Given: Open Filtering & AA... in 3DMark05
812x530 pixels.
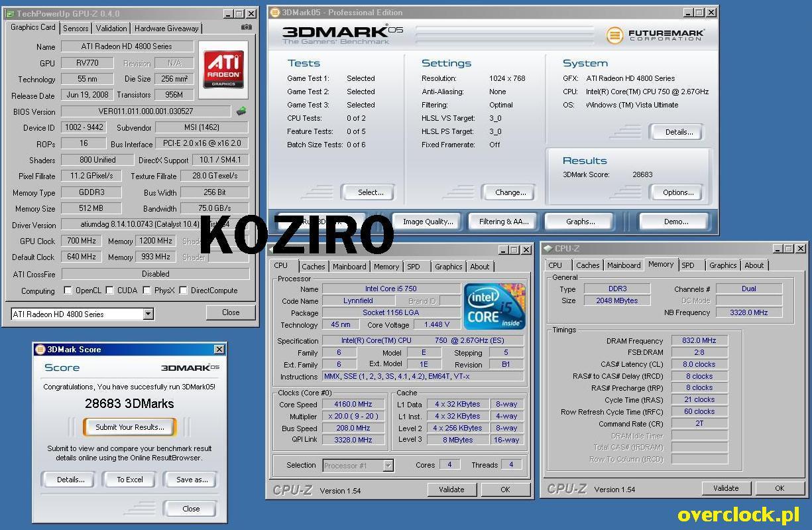Looking at the screenshot, I should point(504,222).
